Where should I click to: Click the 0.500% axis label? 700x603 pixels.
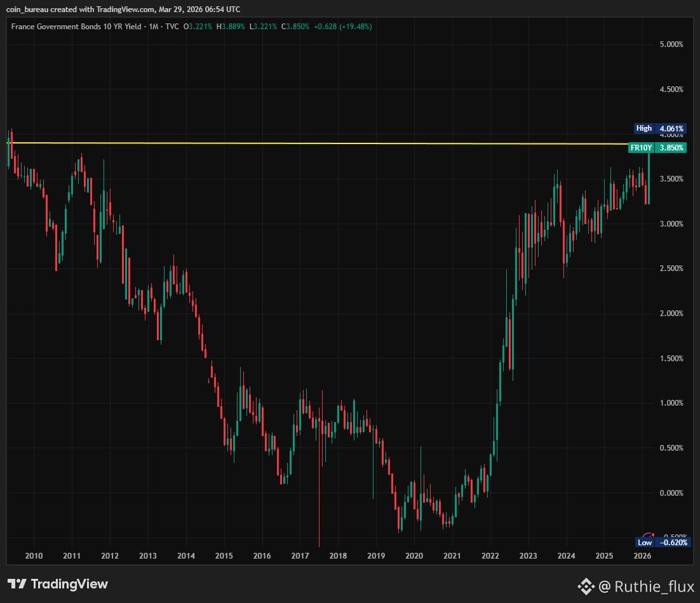(x=671, y=447)
